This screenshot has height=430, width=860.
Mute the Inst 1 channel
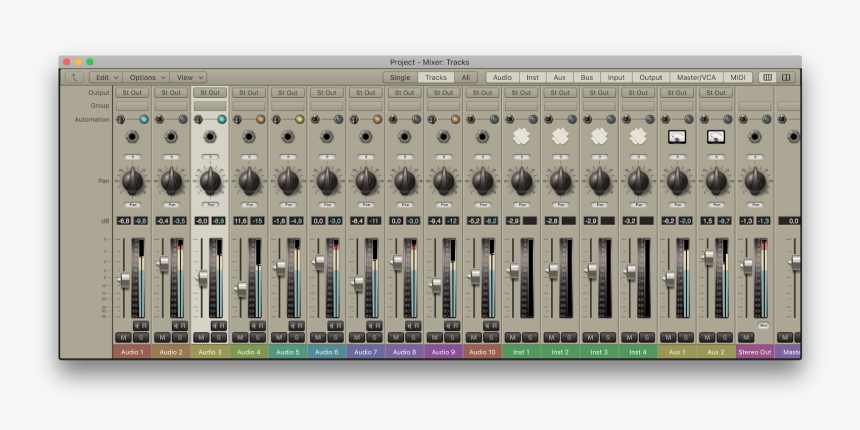click(513, 337)
